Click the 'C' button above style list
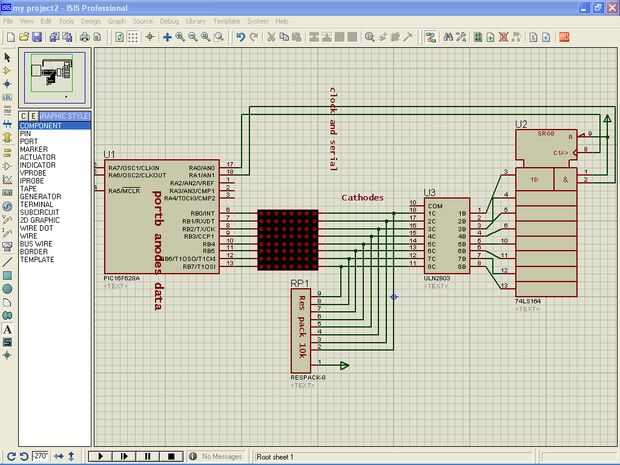 pos(23,116)
